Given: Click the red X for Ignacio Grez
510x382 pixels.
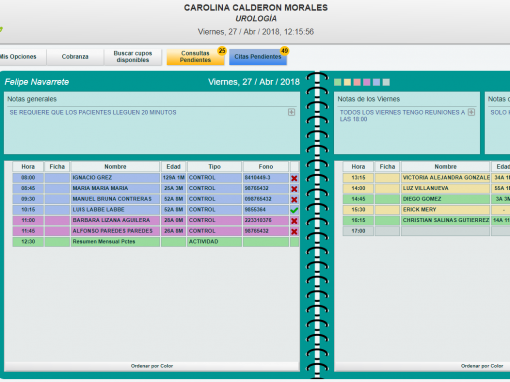Looking at the screenshot, I should pos(294,178).
